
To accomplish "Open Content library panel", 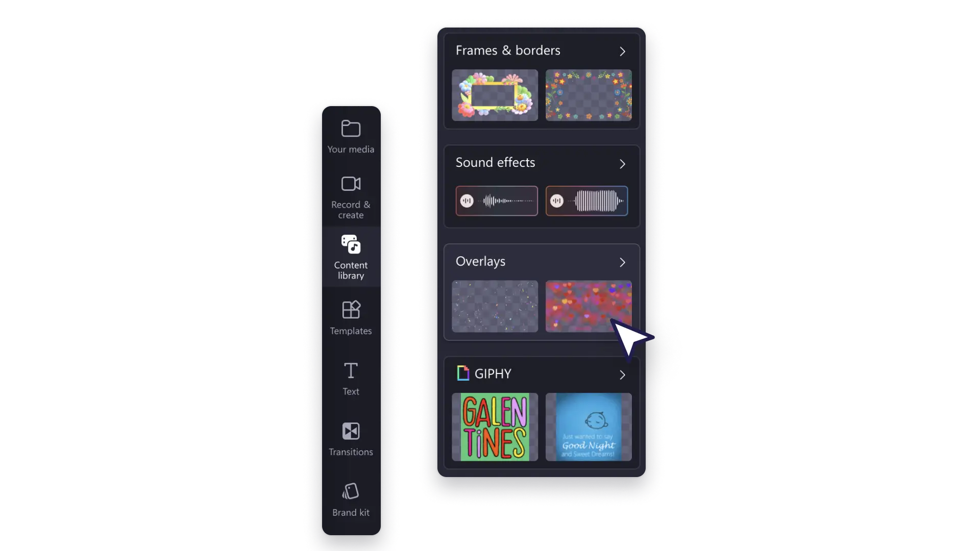I will coord(351,257).
